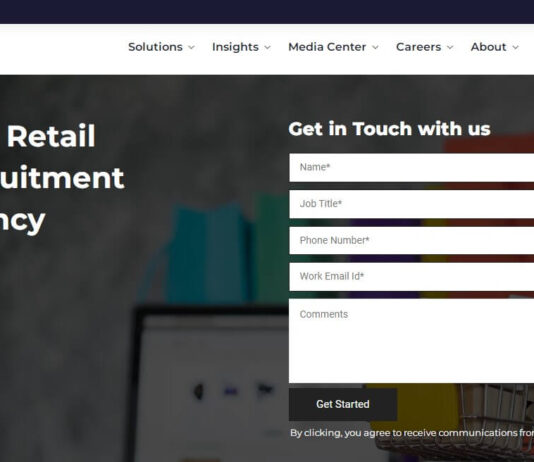Viewport: 534px width, 462px height.
Task: Open the Careers menu
Action: 418,47
